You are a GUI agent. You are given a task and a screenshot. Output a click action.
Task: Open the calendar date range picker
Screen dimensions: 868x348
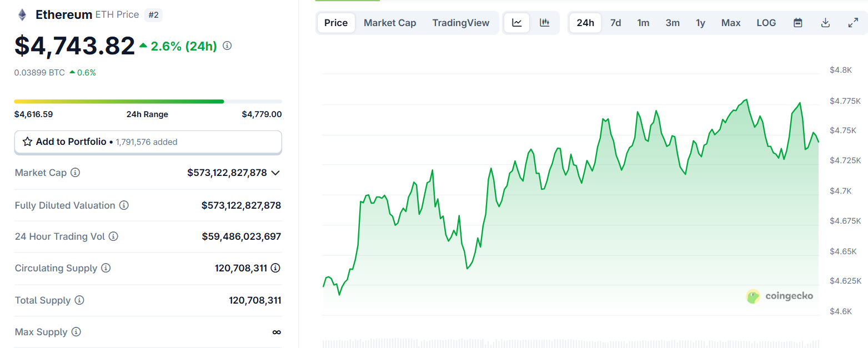click(x=798, y=23)
